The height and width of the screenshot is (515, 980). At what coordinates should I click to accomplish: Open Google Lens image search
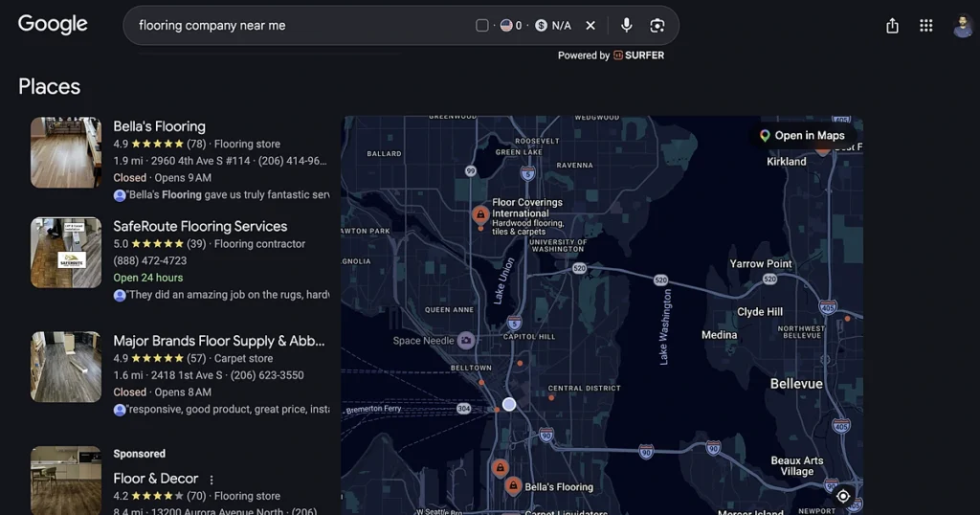[x=657, y=26]
